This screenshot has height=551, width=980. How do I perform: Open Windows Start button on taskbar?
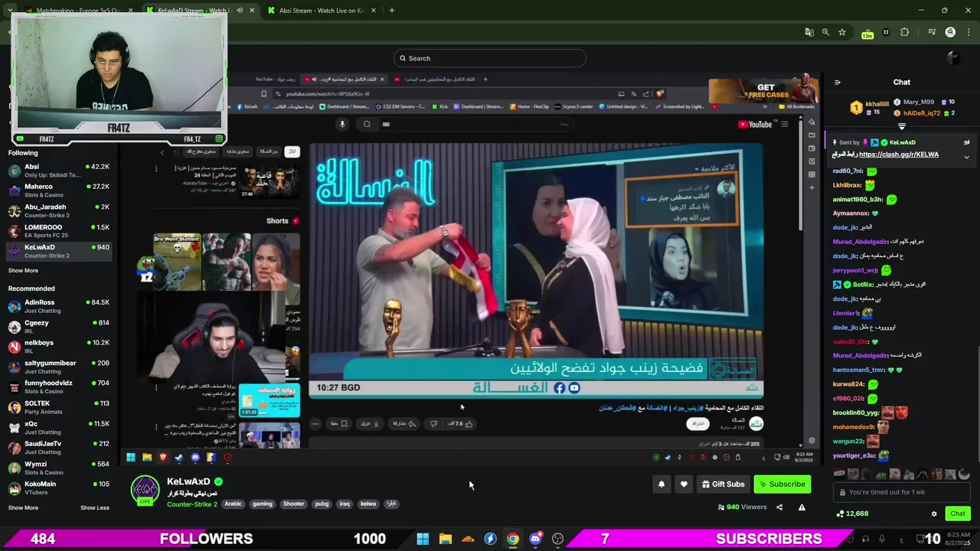coord(423,539)
